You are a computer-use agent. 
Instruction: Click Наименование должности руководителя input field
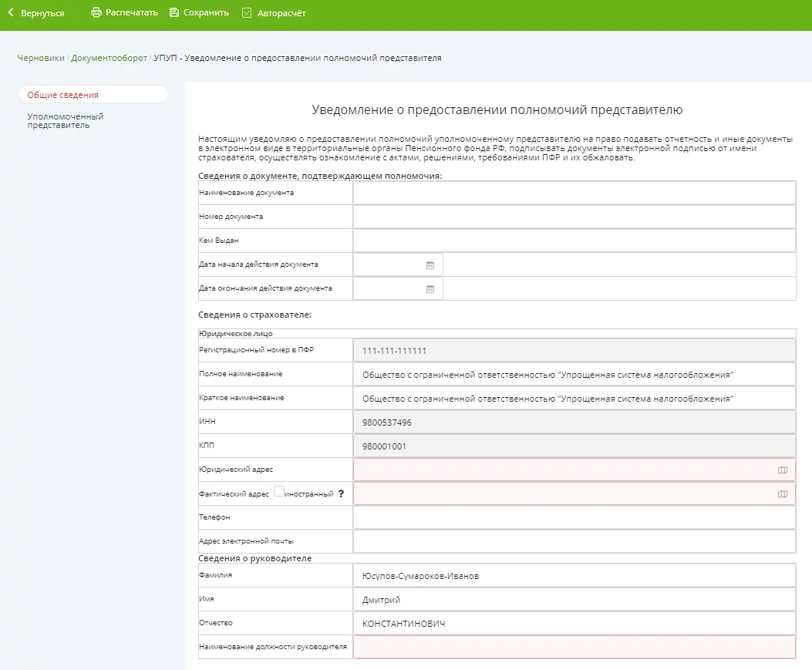tap(574, 647)
